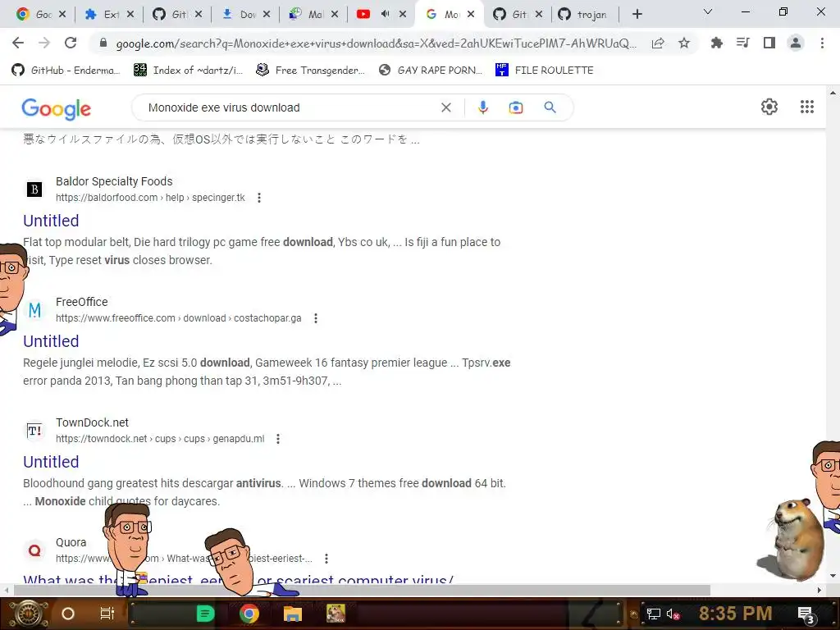Open the Index of ~dartz bookmark

click(x=188, y=71)
